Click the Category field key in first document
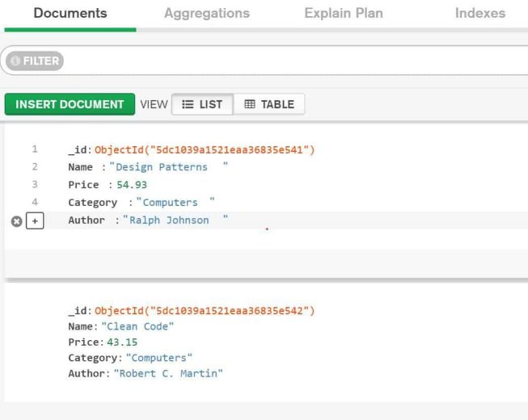The image size is (528, 420). tap(93, 203)
